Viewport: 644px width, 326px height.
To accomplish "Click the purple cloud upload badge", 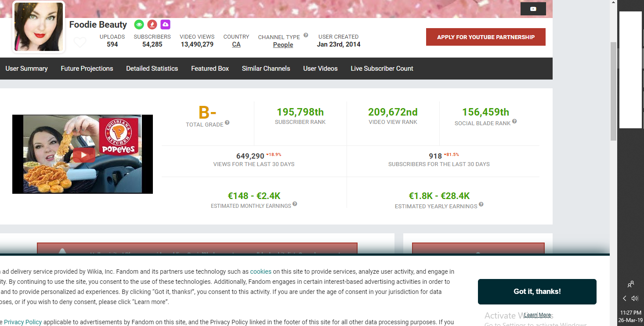I will (x=165, y=25).
